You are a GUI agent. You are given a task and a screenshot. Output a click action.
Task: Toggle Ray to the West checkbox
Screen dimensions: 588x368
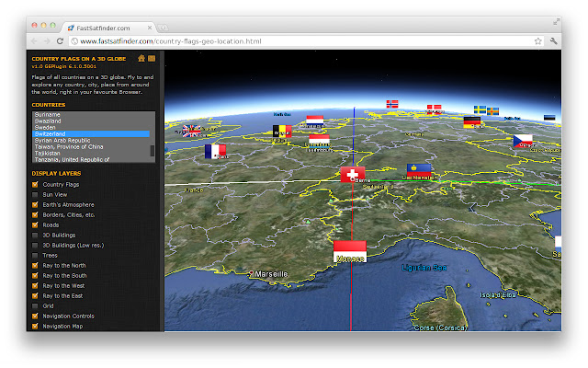pyautogui.click(x=35, y=286)
